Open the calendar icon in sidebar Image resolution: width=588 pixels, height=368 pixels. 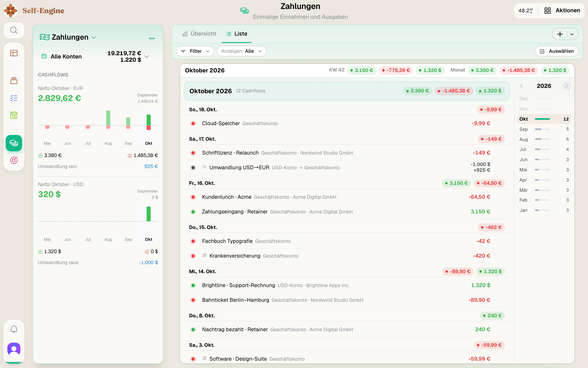pos(14,115)
